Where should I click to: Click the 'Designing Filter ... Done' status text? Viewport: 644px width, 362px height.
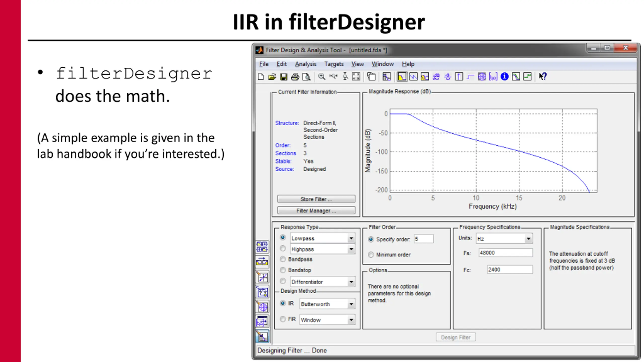(292, 350)
